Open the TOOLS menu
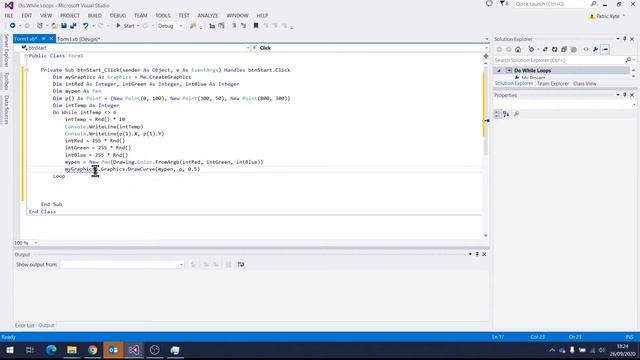640x360 pixels. pyautogui.click(x=163, y=16)
